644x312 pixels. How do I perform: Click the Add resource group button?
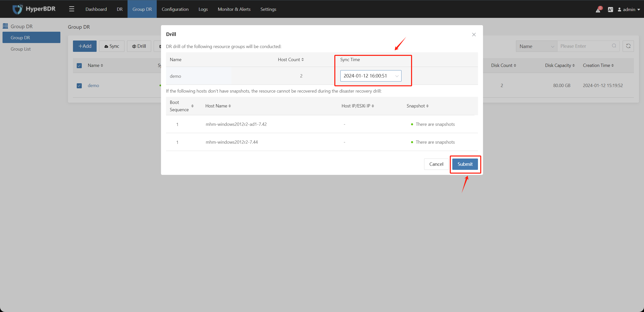(x=85, y=46)
